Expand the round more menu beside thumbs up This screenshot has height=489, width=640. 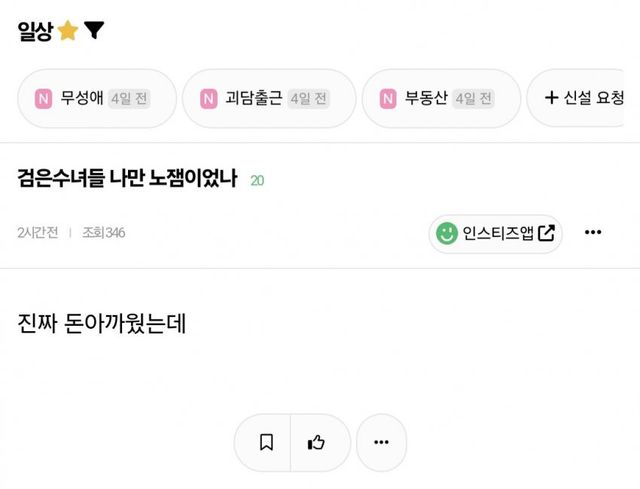point(381,442)
